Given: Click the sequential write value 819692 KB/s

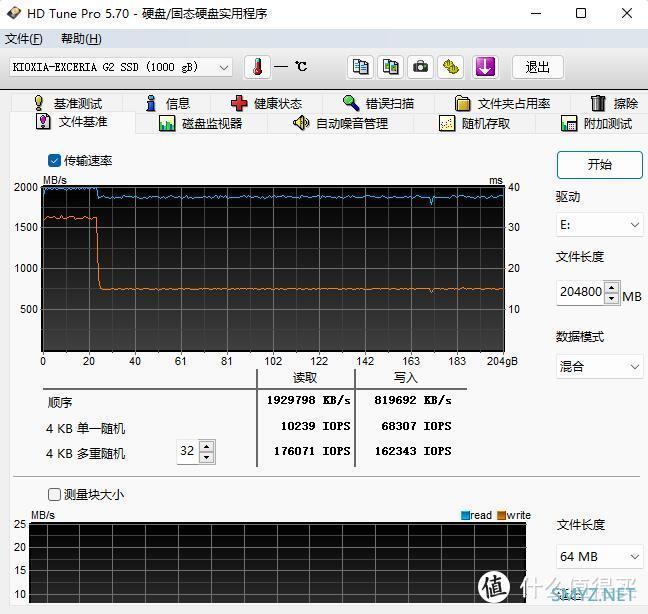Looking at the screenshot, I should pyautogui.click(x=413, y=400).
